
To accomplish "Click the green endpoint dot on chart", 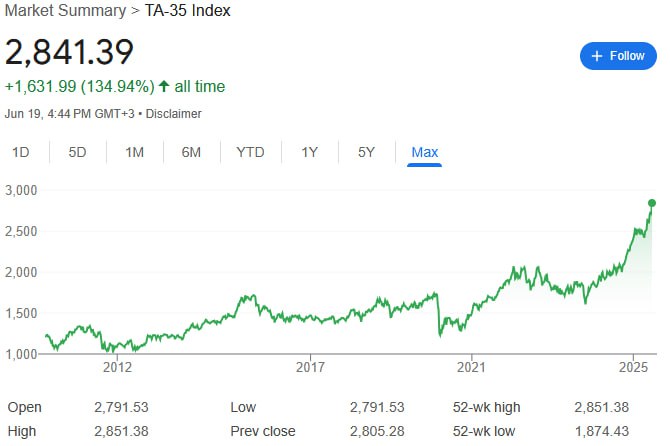I will tap(651, 202).
